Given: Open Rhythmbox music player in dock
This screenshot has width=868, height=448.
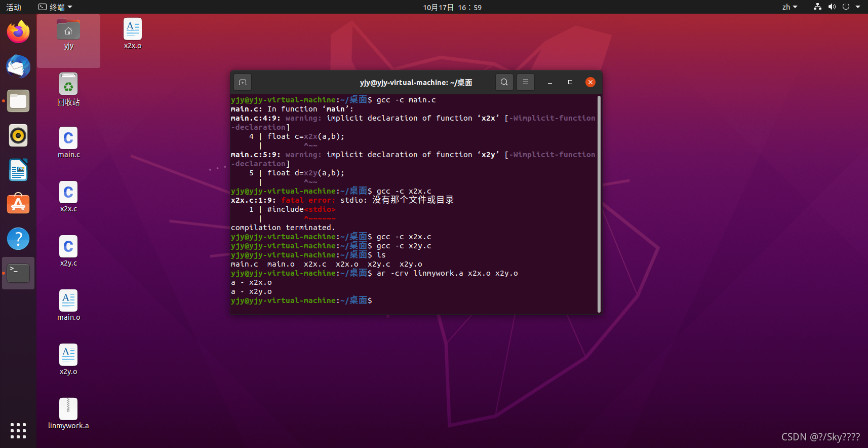Looking at the screenshot, I should click(x=18, y=135).
